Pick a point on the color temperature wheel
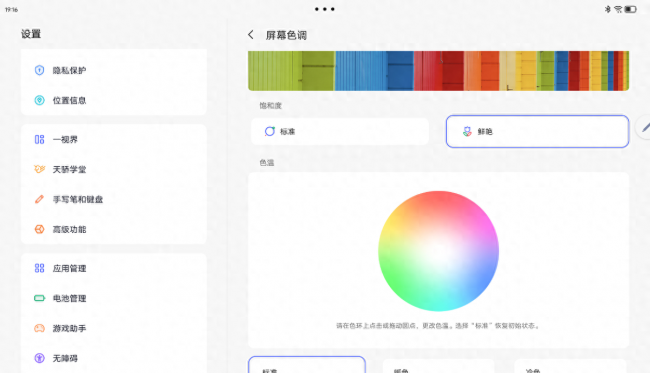 [x=438, y=251]
